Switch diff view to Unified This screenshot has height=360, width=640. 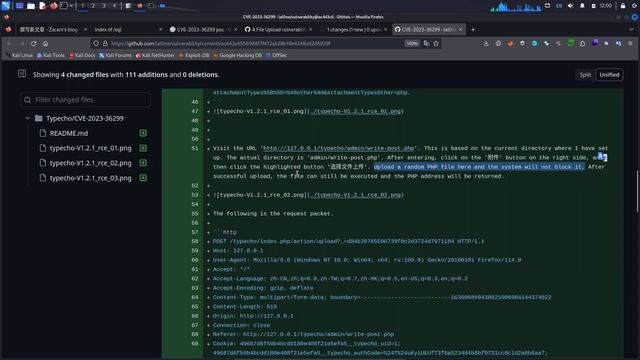click(609, 75)
